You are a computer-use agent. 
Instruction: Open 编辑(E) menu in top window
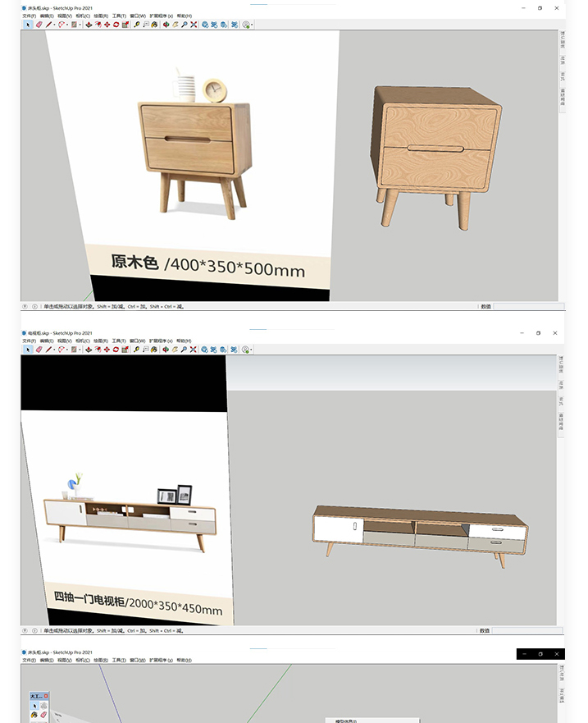coord(47,16)
